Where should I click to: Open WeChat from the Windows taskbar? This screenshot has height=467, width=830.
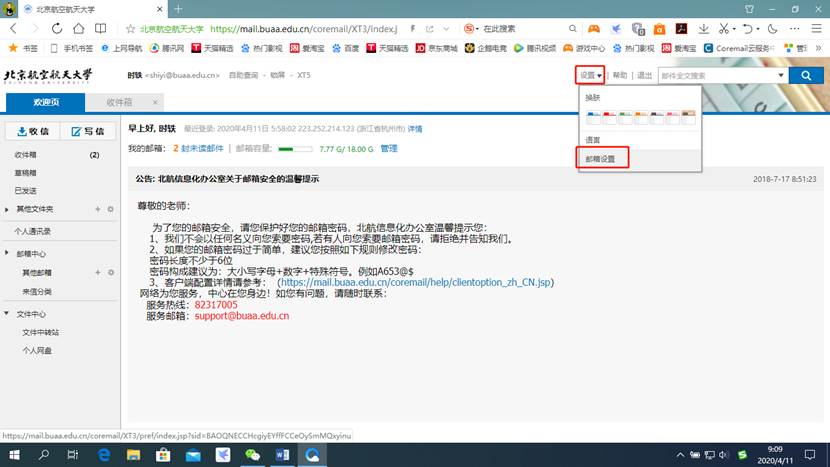point(252,455)
